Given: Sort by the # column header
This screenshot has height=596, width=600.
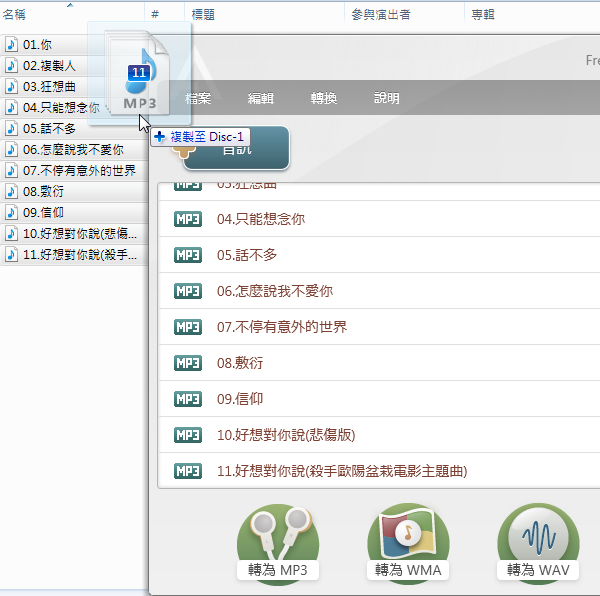Looking at the screenshot, I should 155,15.
